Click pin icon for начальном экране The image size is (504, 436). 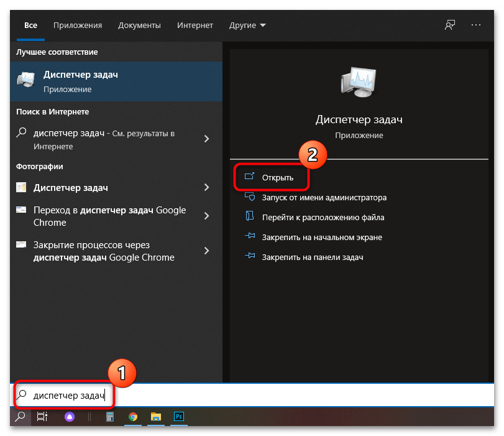click(x=250, y=236)
